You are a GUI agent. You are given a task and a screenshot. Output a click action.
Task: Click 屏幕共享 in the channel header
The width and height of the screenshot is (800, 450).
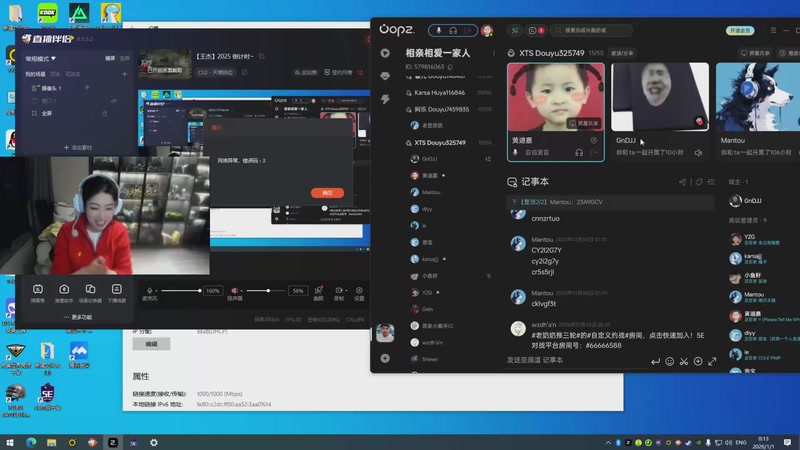755,53
